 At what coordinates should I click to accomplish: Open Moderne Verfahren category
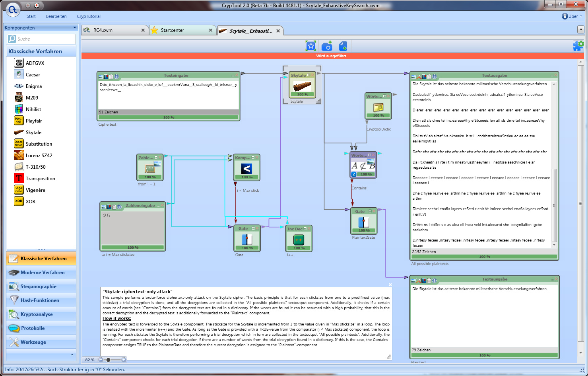click(x=41, y=273)
